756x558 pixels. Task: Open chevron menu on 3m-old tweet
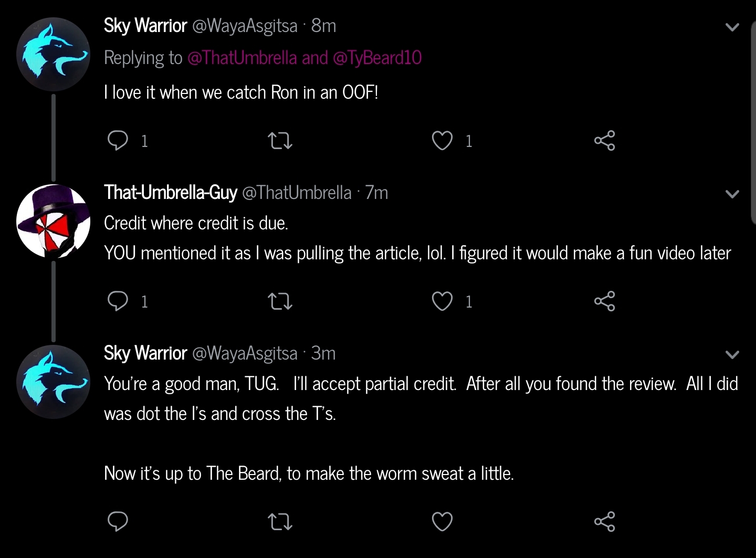point(732,355)
